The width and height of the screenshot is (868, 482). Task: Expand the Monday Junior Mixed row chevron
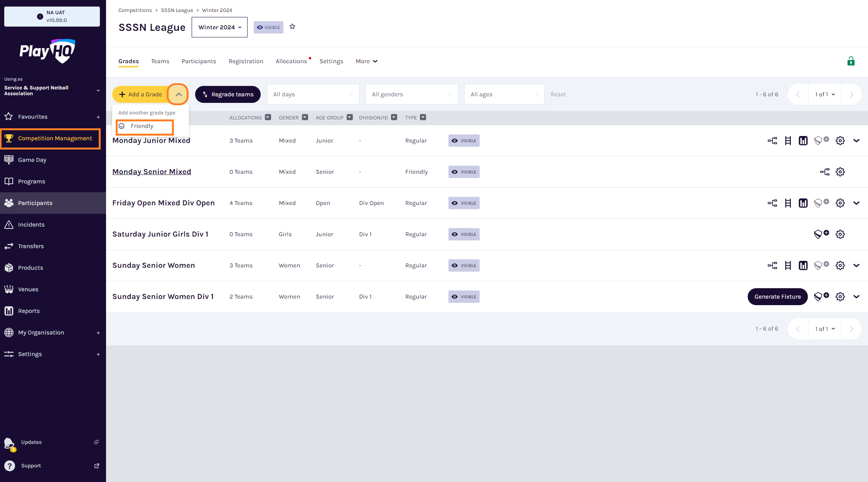[x=856, y=141]
